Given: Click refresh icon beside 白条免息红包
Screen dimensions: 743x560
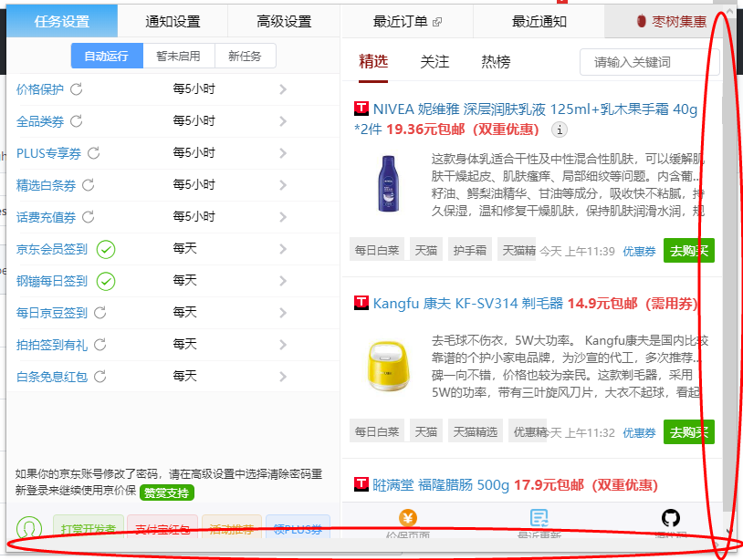Looking at the screenshot, I should coord(100,377).
